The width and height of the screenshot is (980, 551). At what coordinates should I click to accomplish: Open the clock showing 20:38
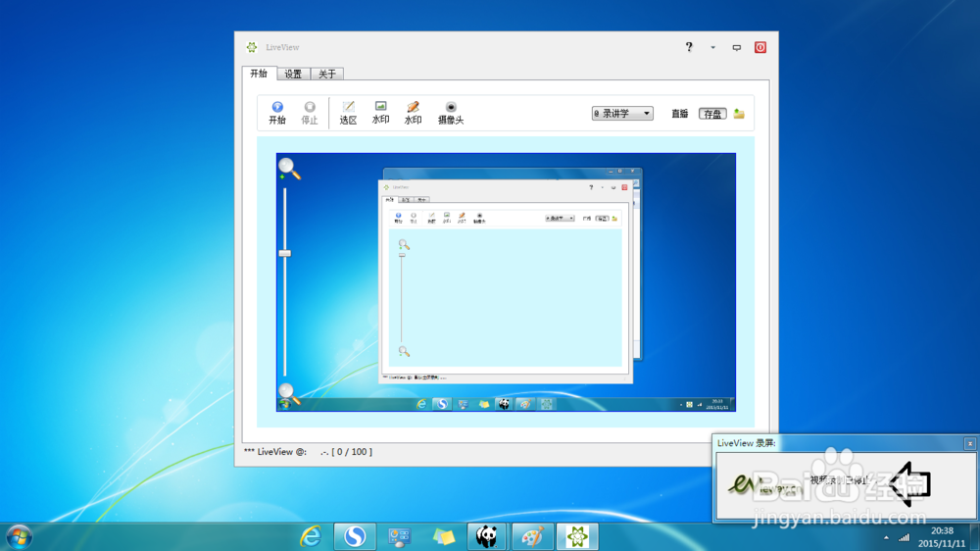point(942,536)
